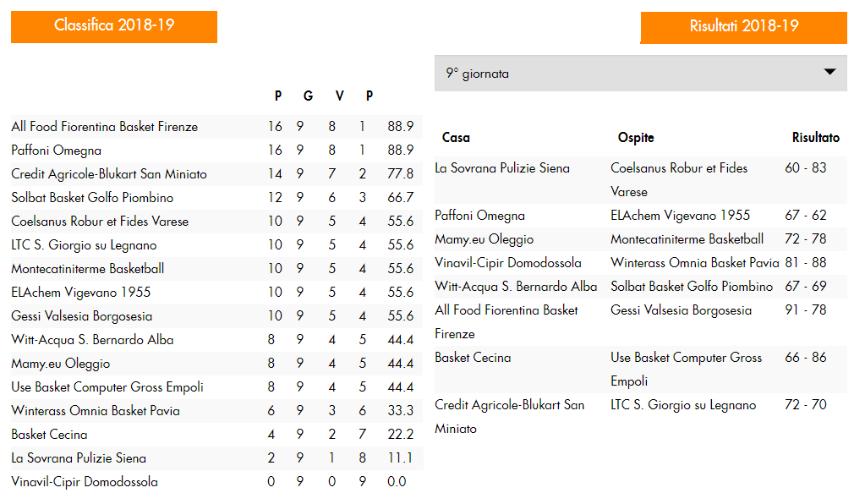Click the Ospite column header
Image resolution: width=865 pixels, height=504 pixels.
[636, 137]
